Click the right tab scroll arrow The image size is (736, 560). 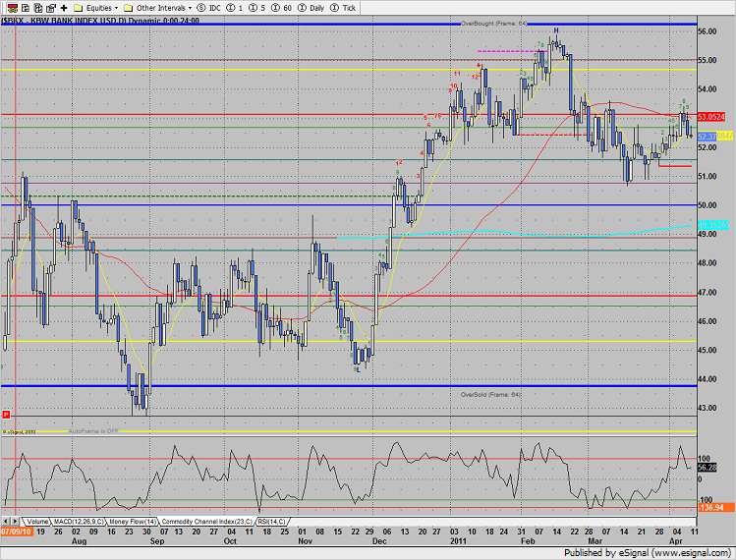[15, 521]
